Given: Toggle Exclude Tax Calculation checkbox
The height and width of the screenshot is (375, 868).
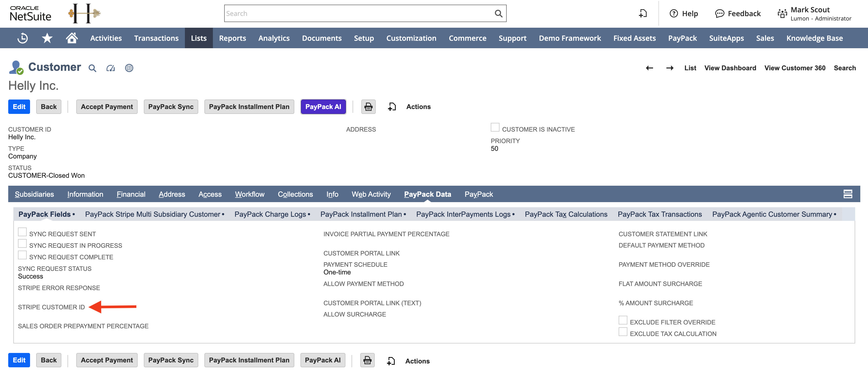Looking at the screenshot, I should coord(623,332).
